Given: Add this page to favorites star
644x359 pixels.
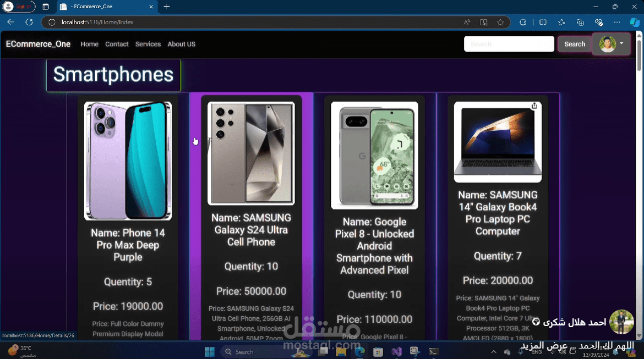Looking at the screenshot, I should pos(500,22).
